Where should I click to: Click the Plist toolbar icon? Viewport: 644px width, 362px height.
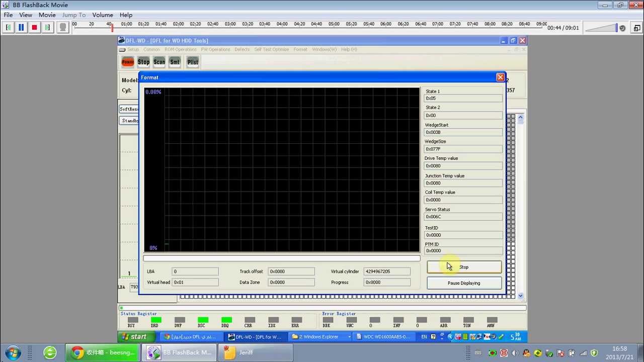click(x=193, y=62)
